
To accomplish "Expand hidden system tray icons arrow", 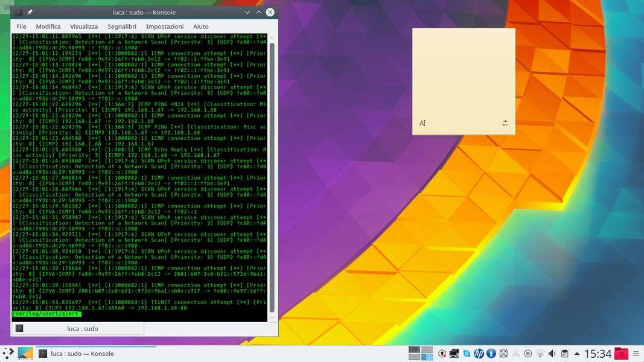I will click(x=577, y=354).
